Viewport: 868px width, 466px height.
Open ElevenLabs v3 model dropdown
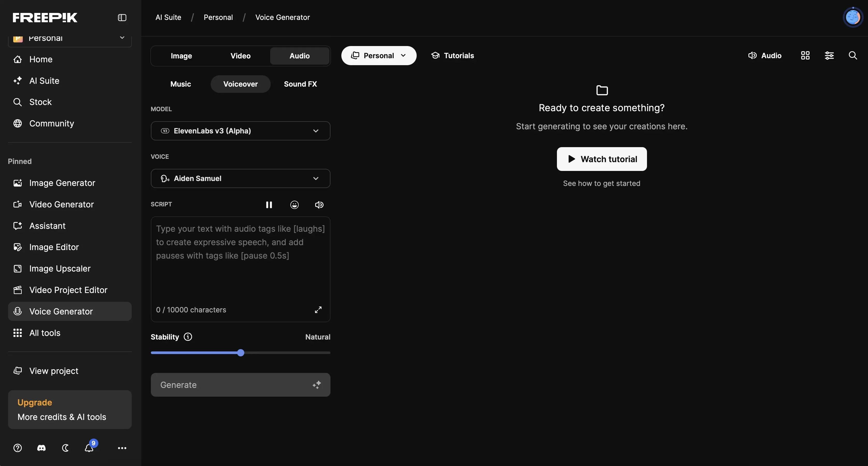pyautogui.click(x=240, y=131)
